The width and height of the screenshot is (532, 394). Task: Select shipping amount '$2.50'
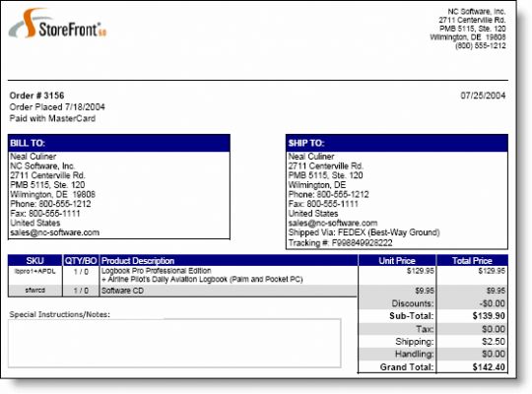pyautogui.click(x=494, y=342)
